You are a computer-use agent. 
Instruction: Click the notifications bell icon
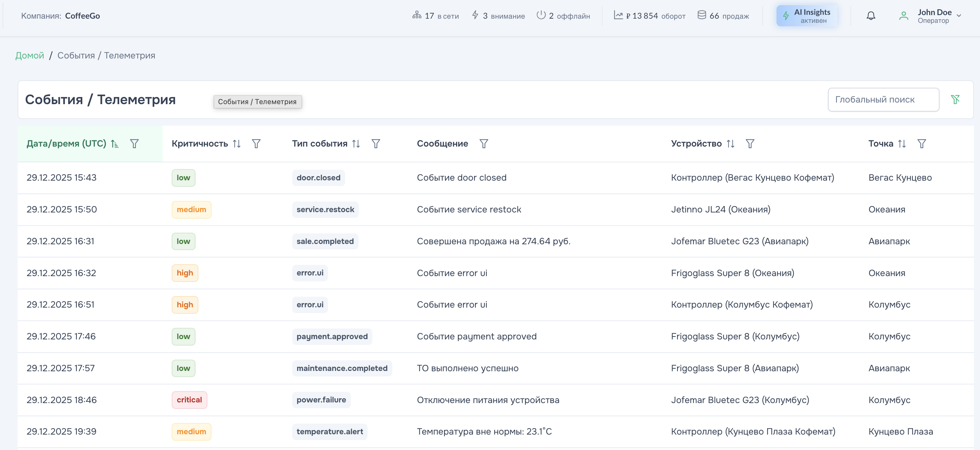[x=870, y=16]
